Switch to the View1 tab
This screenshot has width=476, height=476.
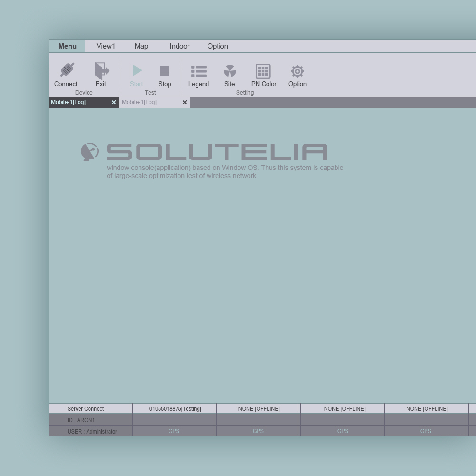[x=106, y=46]
